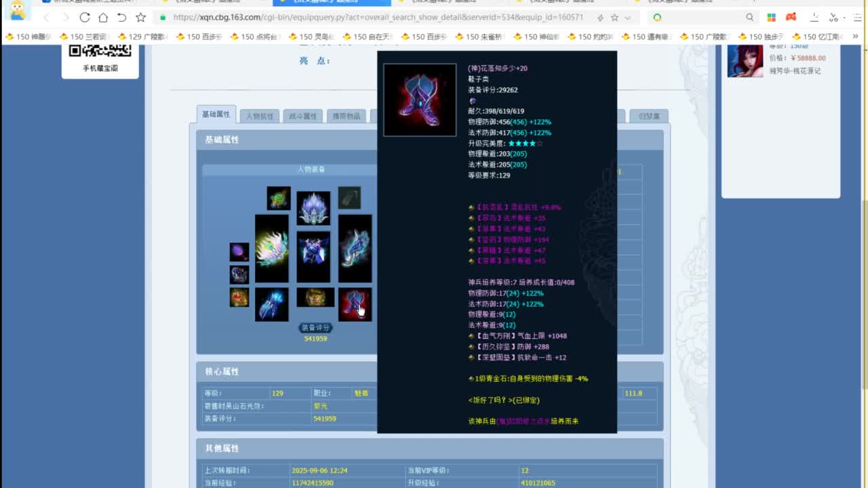868x488 pixels.
Task: Switch to the 携带物品 tab
Action: [x=346, y=116]
